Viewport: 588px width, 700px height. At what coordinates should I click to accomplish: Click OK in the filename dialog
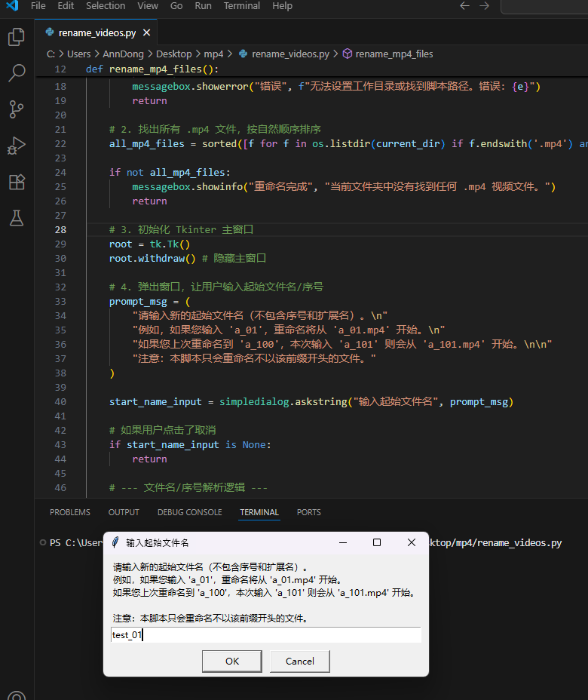point(232,662)
